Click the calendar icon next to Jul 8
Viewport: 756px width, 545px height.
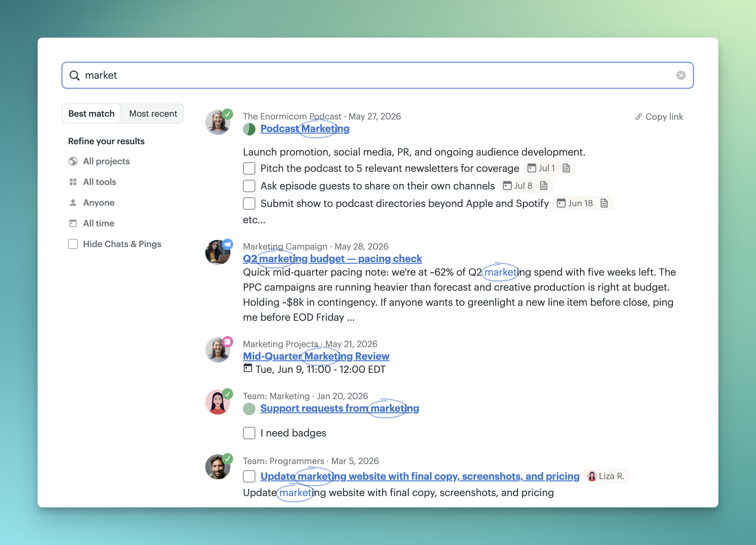click(x=507, y=185)
